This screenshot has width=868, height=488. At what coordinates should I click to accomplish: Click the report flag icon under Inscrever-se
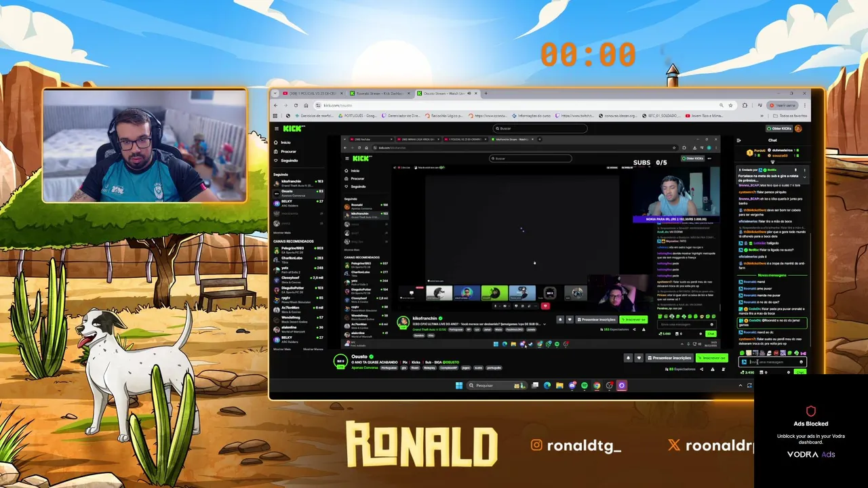point(713,369)
